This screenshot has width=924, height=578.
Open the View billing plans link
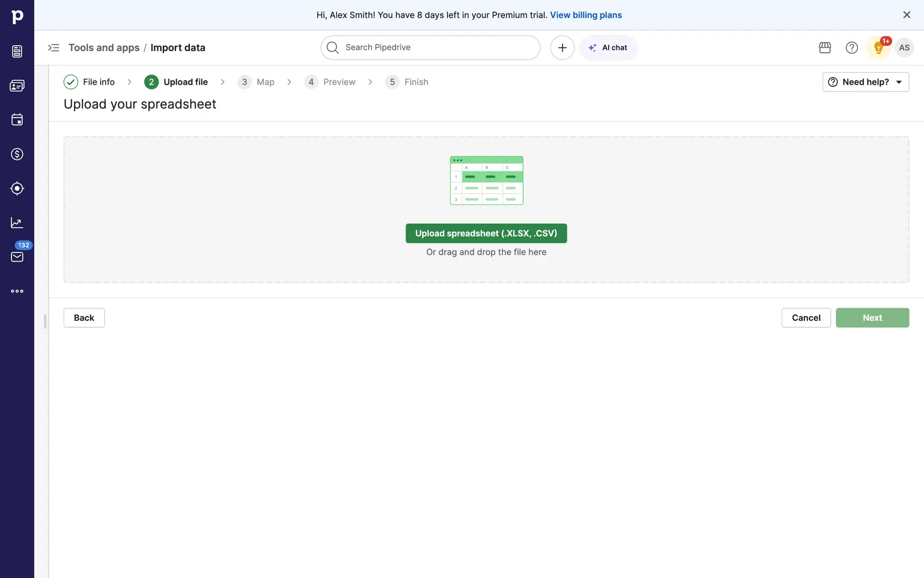click(586, 15)
